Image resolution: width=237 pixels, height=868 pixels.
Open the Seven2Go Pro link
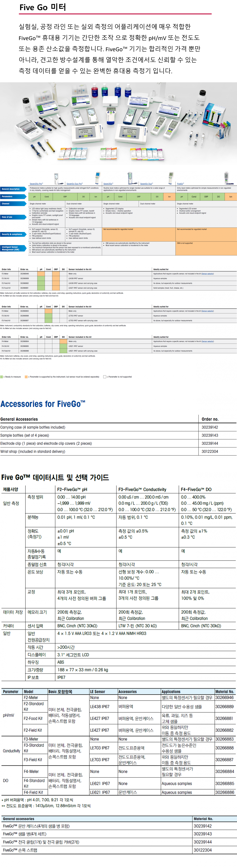click(x=36, y=184)
